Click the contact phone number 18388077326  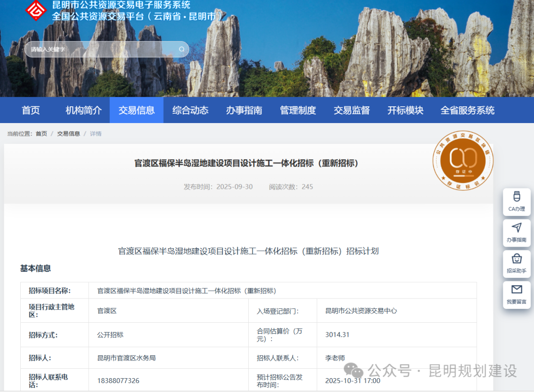click(118, 381)
